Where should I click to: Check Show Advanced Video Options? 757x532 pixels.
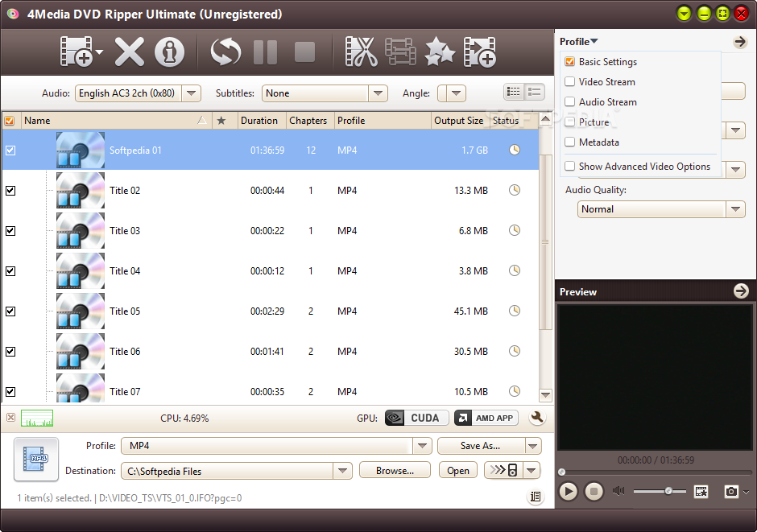pyautogui.click(x=569, y=166)
